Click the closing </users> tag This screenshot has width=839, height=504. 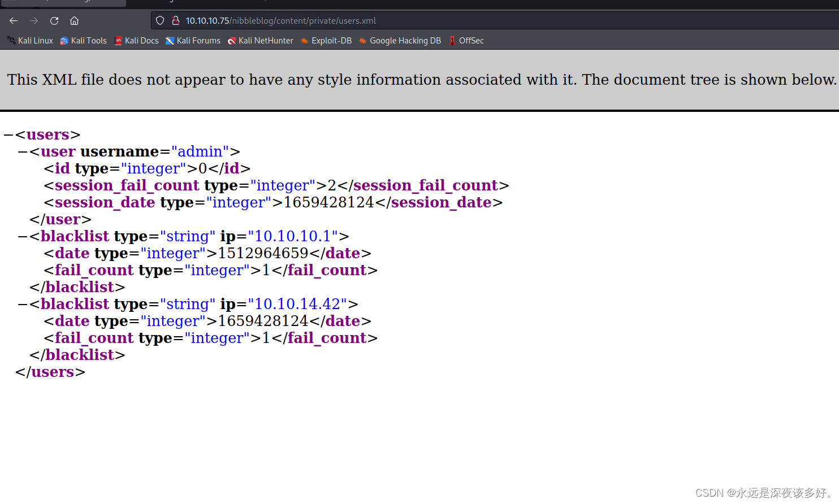coord(50,372)
